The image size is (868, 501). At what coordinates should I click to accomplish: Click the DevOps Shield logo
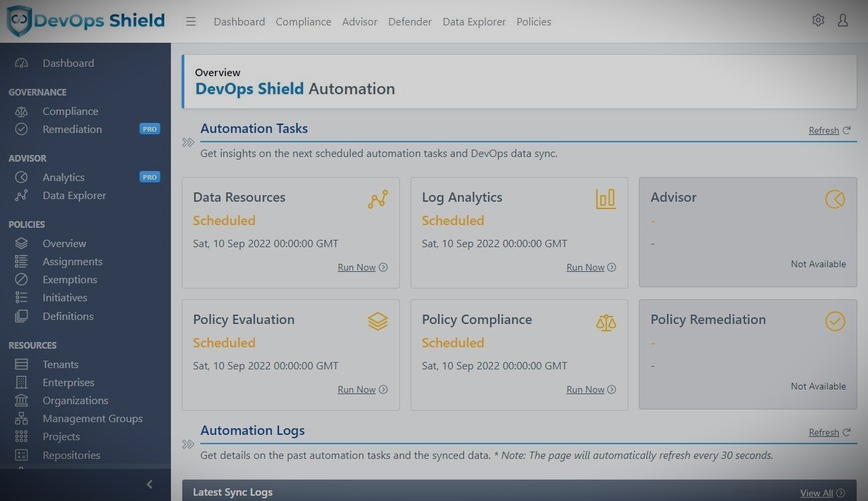point(85,21)
